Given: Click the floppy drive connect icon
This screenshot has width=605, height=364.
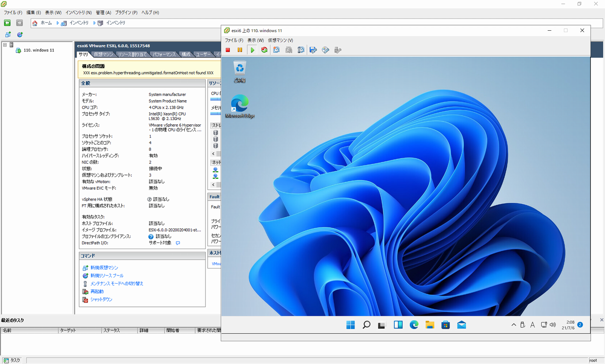Looking at the screenshot, I should 313,50.
